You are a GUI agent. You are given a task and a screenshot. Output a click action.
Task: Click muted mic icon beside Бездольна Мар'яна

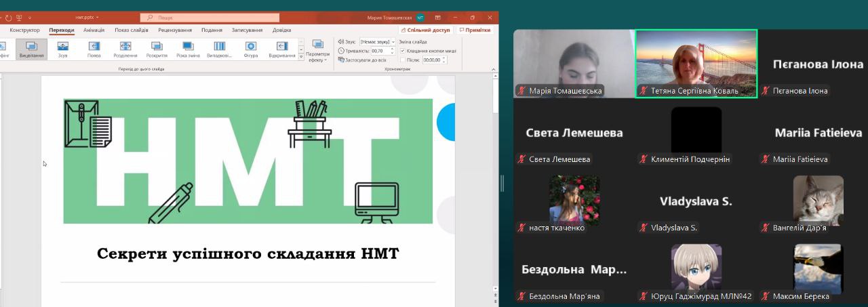tap(521, 296)
